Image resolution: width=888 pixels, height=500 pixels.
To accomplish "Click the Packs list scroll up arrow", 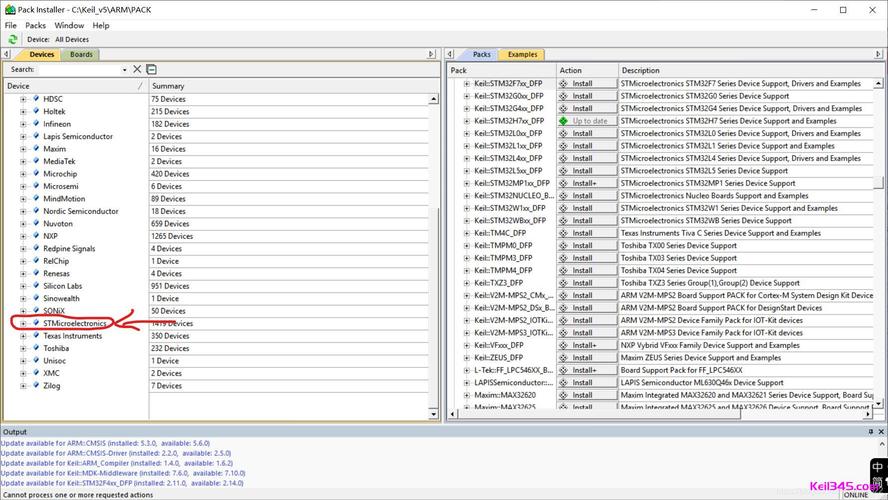I will point(878,83).
